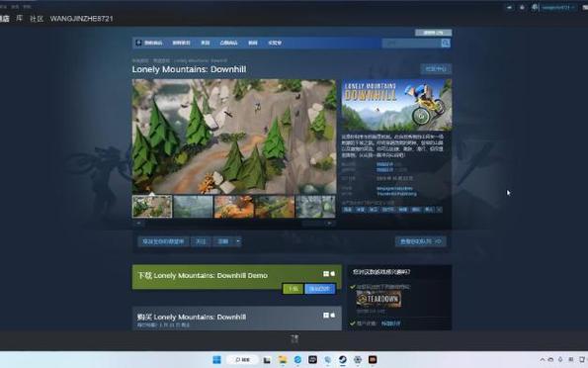Click the Apple platform icon in the demo banner
588x368 pixels.
click(333, 274)
